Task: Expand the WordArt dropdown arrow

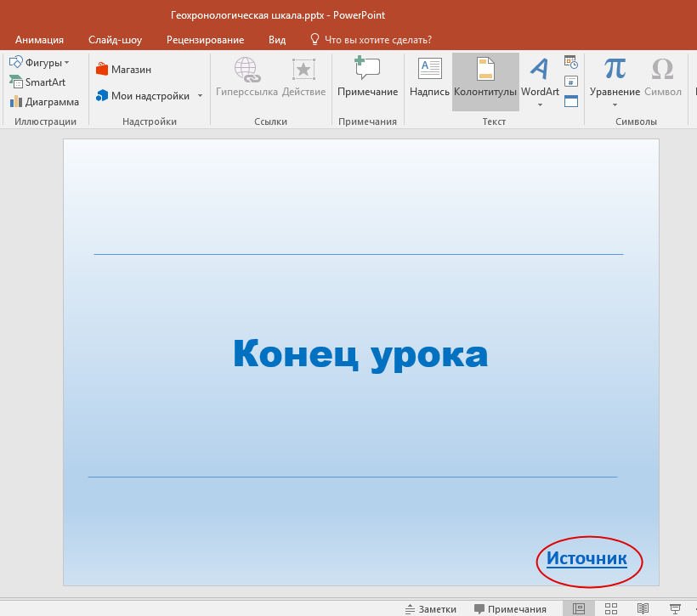Action: tap(540, 105)
